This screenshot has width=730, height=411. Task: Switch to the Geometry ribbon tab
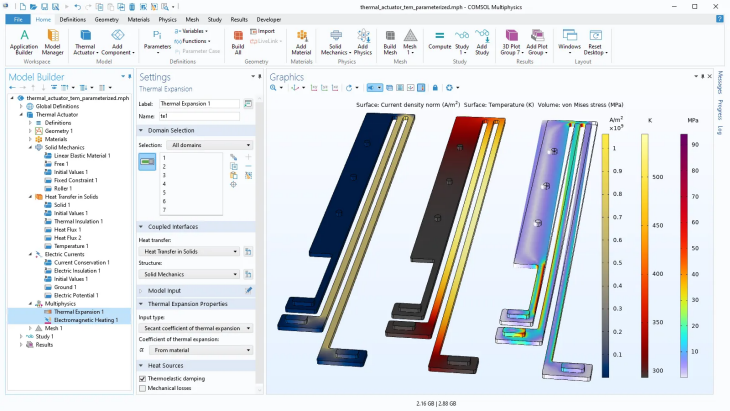pyautogui.click(x=107, y=20)
